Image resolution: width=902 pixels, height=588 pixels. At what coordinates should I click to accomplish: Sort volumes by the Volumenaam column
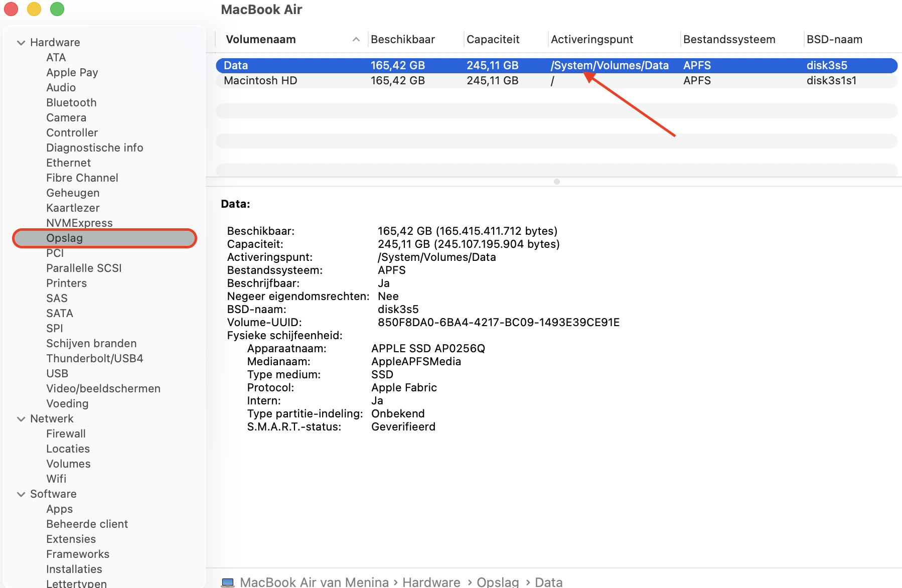(260, 39)
